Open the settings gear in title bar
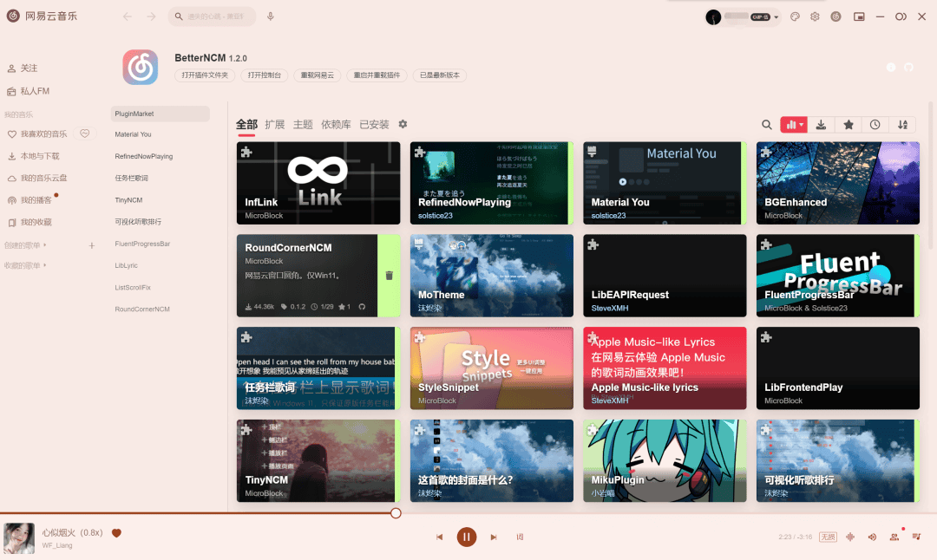 click(x=815, y=16)
